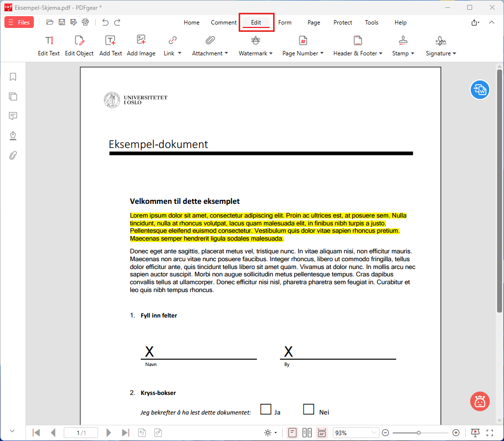The height and width of the screenshot is (441, 504).
Task: Save the document with the floppy disk icon
Action: point(62,22)
